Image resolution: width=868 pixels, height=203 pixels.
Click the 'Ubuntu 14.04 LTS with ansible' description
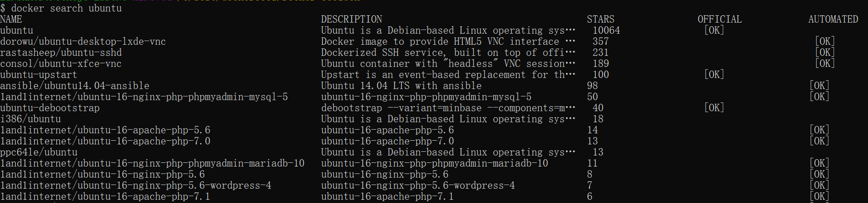pos(401,86)
